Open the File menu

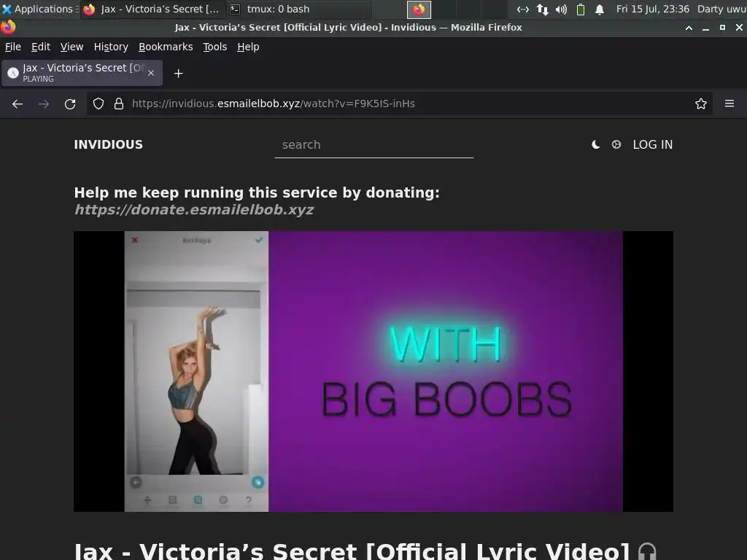13,47
